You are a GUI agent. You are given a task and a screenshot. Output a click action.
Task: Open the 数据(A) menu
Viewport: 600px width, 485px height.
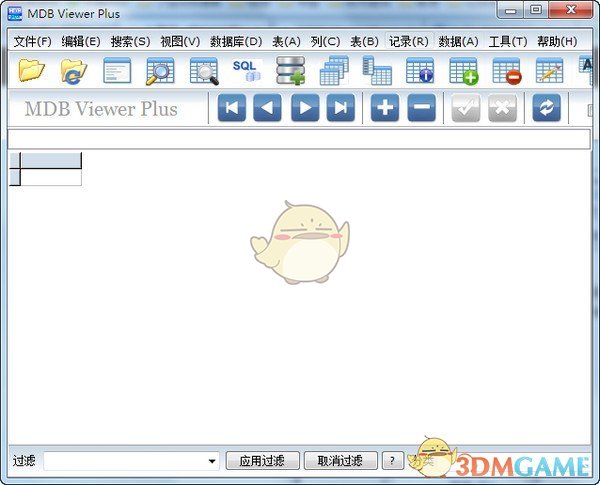[x=458, y=41]
